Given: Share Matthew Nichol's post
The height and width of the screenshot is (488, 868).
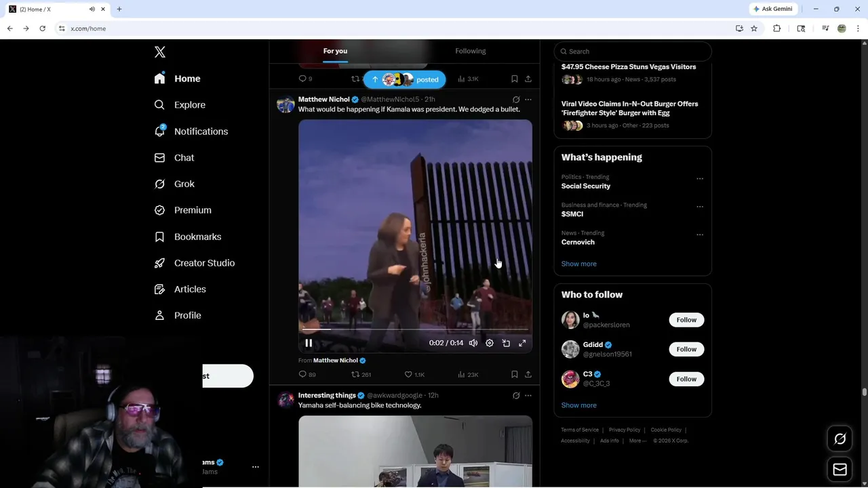Looking at the screenshot, I should tap(528, 374).
